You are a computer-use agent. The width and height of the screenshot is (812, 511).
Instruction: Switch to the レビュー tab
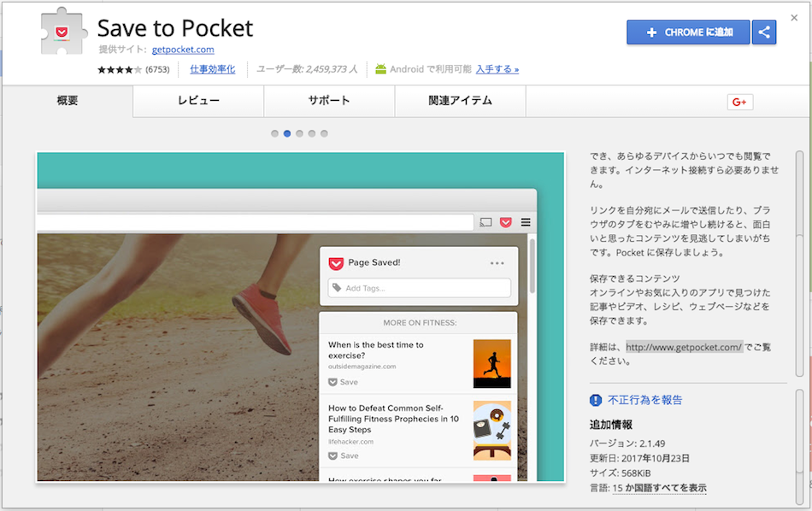[x=198, y=101]
